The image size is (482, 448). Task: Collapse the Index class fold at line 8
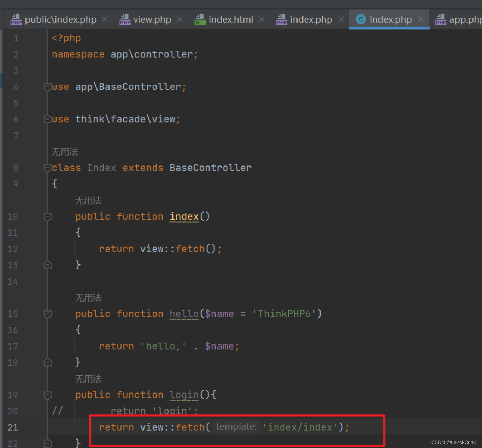click(48, 168)
